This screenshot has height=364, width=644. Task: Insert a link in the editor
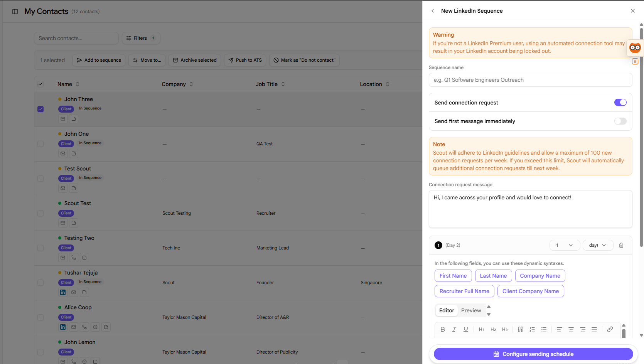[x=610, y=329]
